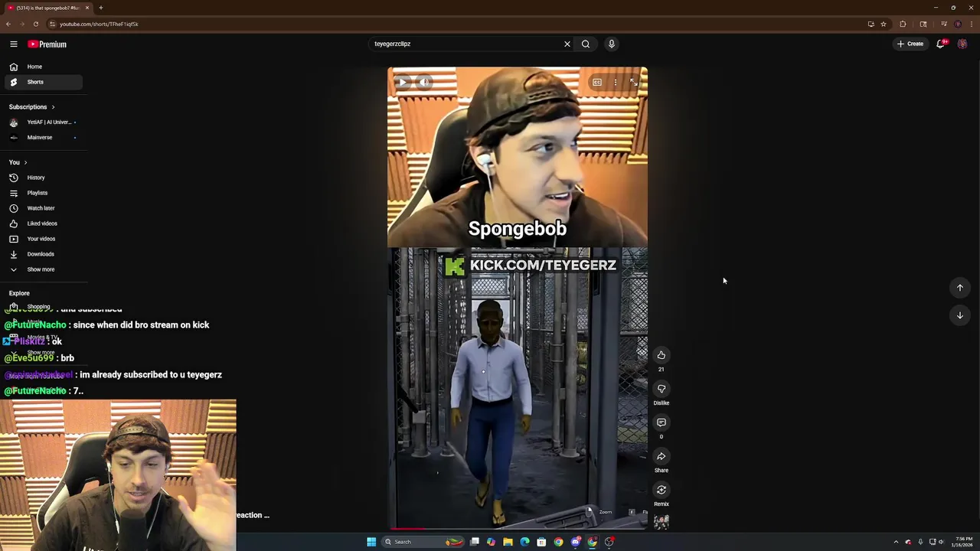Screen dimensions: 980x551
Task: Open the Short's three-dot more options
Action: [616, 82]
